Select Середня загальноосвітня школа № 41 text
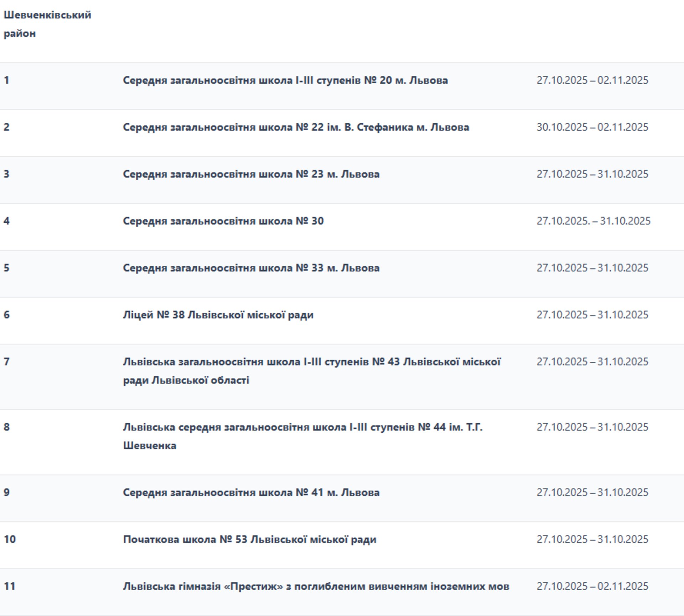Image resolution: width=684 pixels, height=616 pixels. [x=251, y=493]
